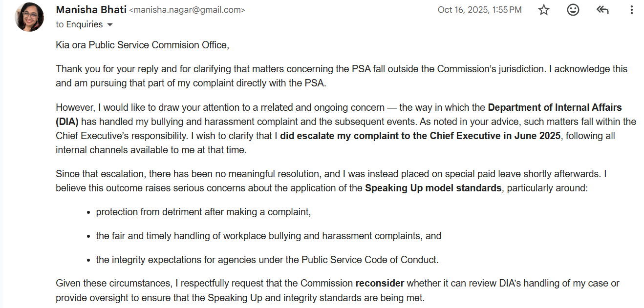The height and width of the screenshot is (308, 644).
Task: Click the 'Since that escalation' paragraph
Action: click(x=331, y=181)
